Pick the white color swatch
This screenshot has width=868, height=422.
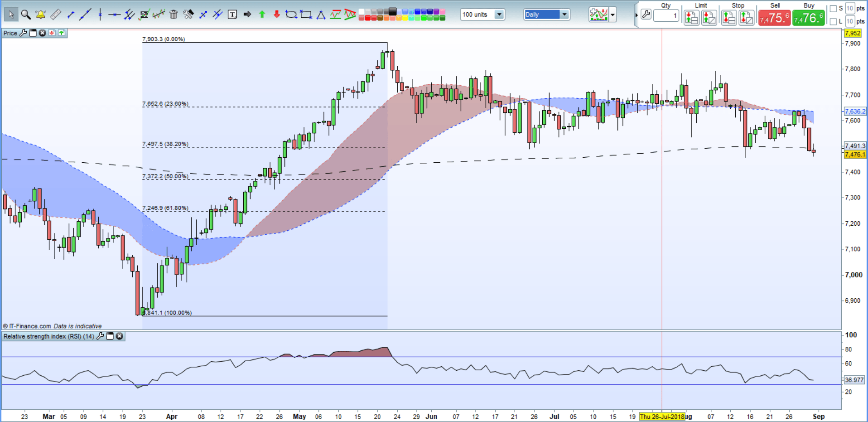pos(362,11)
